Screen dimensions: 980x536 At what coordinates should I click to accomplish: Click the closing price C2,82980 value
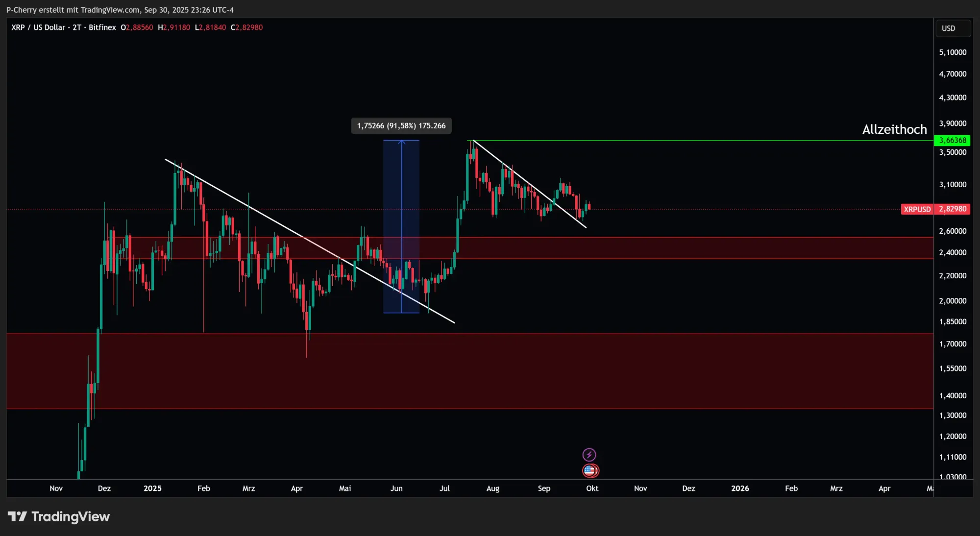pos(247,27)
